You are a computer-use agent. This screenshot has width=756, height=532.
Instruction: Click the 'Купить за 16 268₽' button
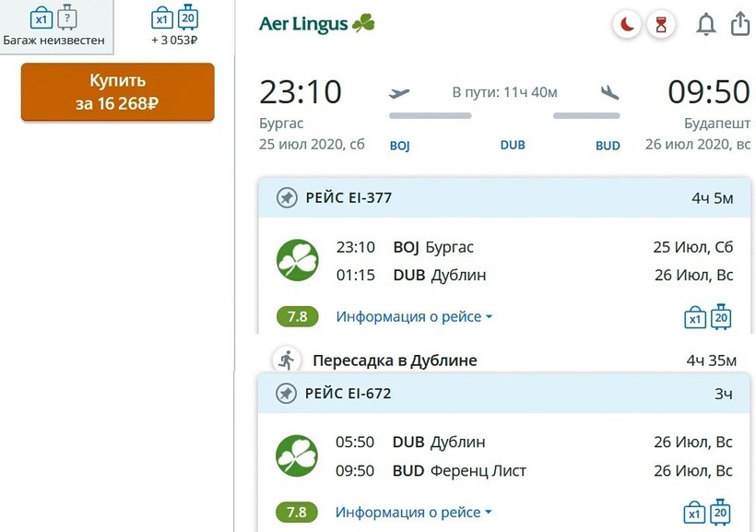[x=118, y=91]
